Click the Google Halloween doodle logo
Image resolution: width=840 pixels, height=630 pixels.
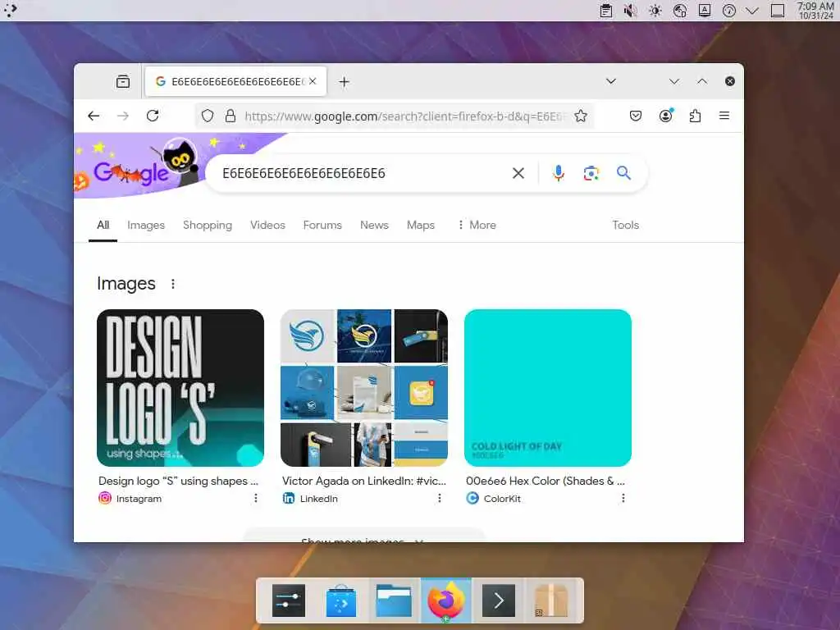[x=139, y=166]
